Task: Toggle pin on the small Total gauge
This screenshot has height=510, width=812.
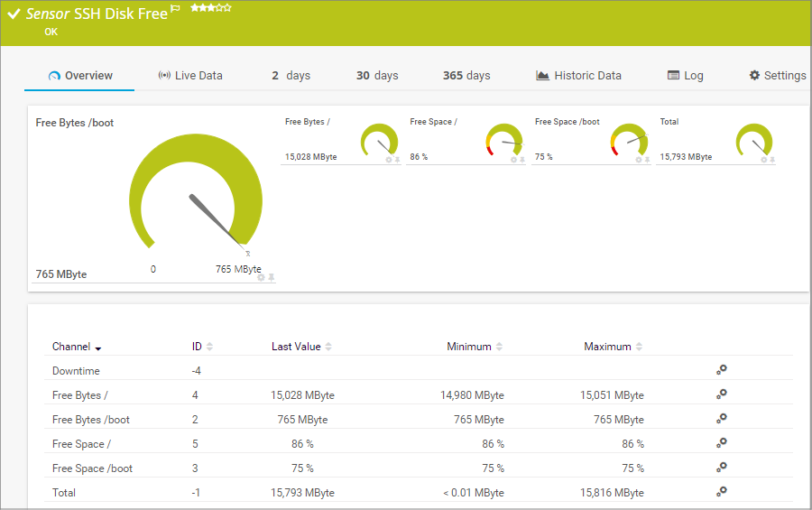Action: pyautogui.click(x=772, y=160)
